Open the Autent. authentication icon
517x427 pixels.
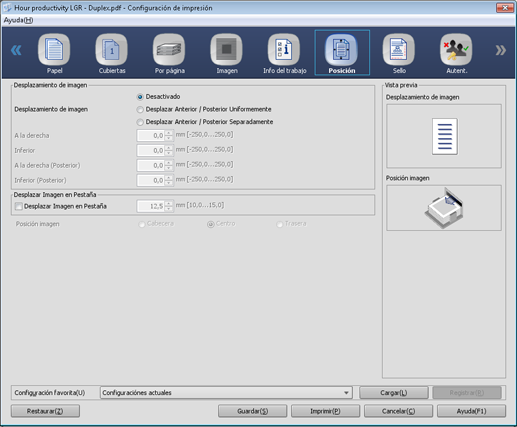[456, 50]
